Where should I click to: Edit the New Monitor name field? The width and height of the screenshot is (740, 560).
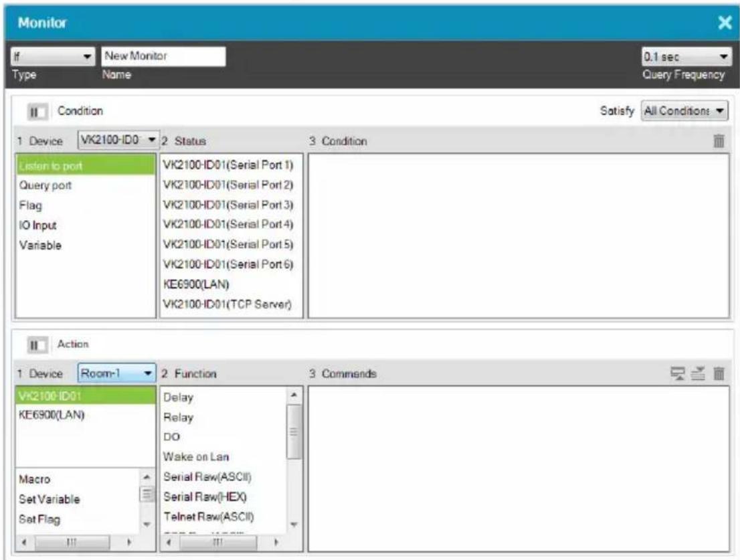(x=163, y=56)
